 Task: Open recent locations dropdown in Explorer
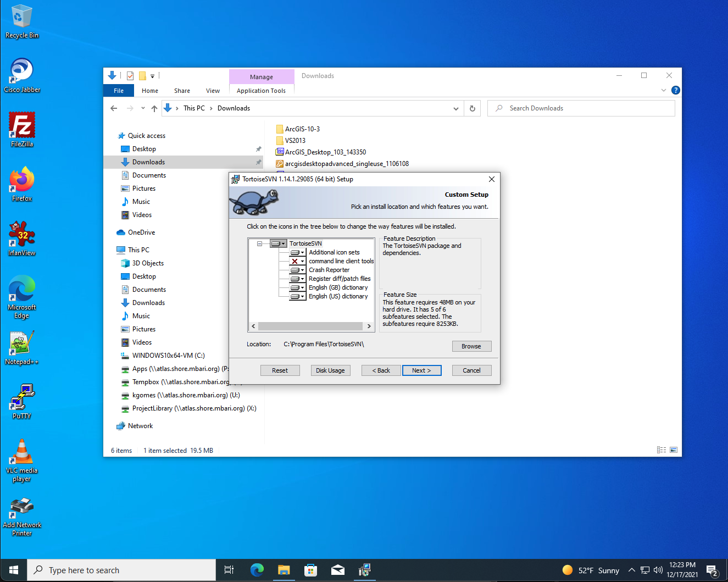143,108
